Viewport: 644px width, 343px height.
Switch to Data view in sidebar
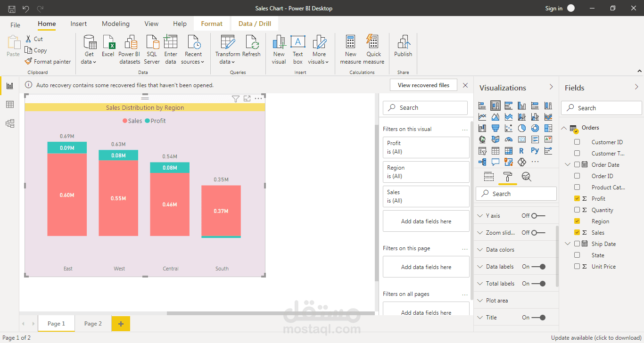tap(9, 105)
